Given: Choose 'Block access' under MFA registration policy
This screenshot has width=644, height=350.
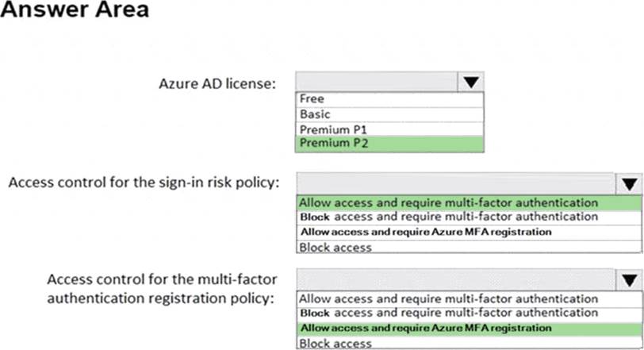Looking at the screenshot, I should coord(448,343).
